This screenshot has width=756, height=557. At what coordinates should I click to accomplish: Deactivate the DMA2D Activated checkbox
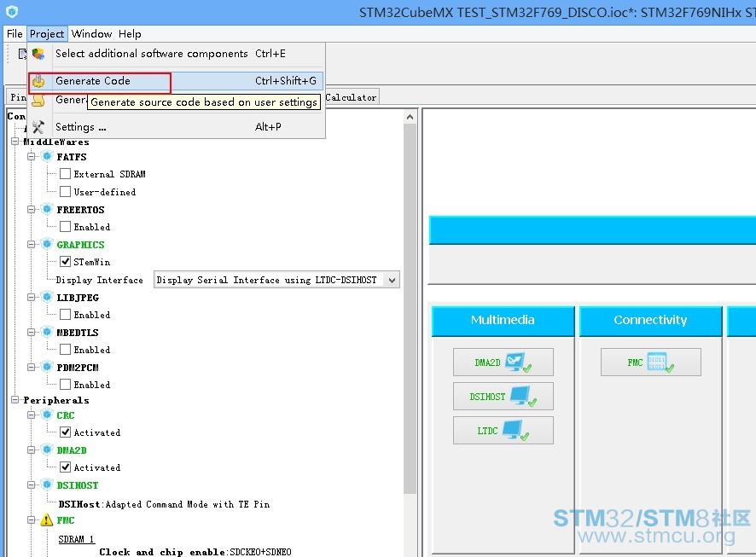click(x=65, y=467)
